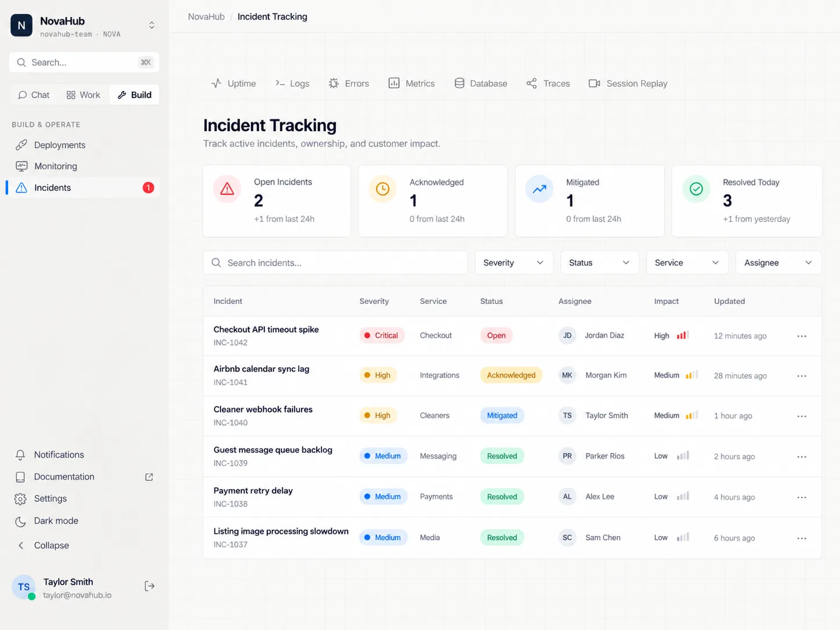Open the Service filter dropdown

point(687,263)
